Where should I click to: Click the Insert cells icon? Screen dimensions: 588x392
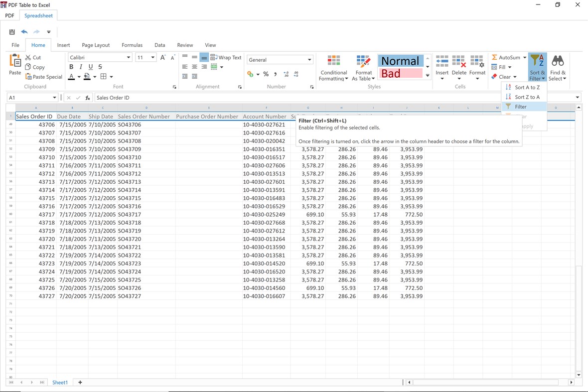tap(442, 62)
